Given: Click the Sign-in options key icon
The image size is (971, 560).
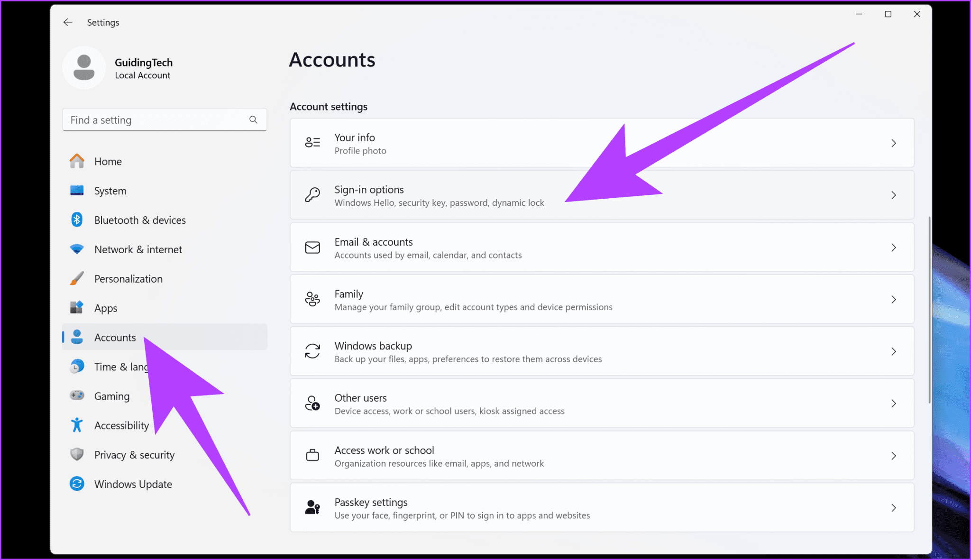Looking at the screenshot, I should tap(312, 195).
